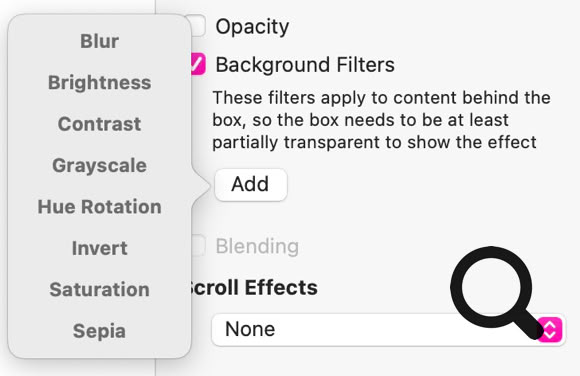Open the Scroll Effects None dropdown
Image resolution: width=580 pixels, height=376 pixels.
click(x=388, y=329)
